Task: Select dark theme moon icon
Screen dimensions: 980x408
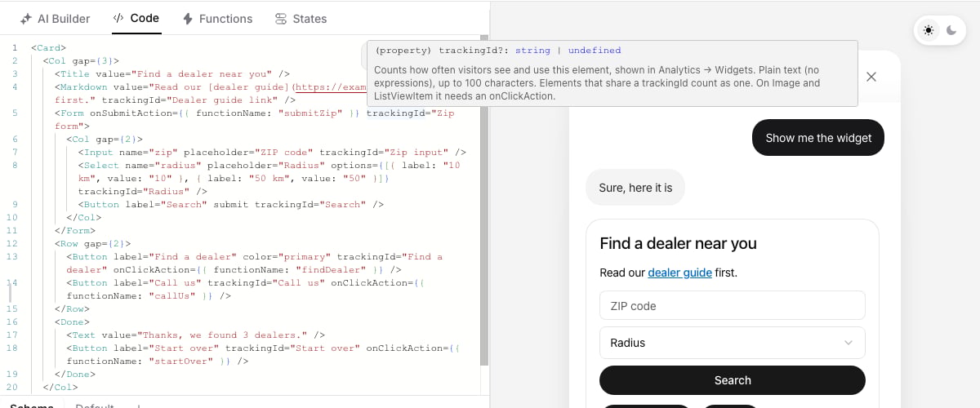Action: click(x=951, y=30)
